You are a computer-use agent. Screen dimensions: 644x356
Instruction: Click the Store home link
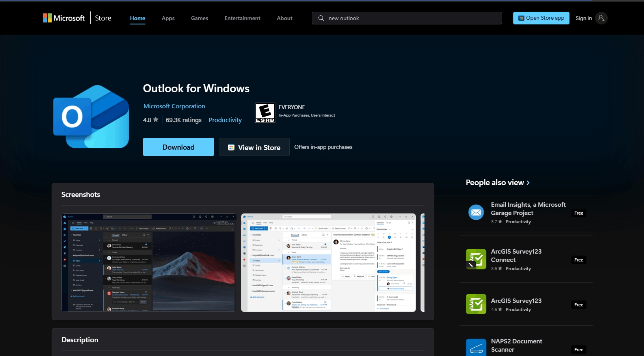coord(103,18)
